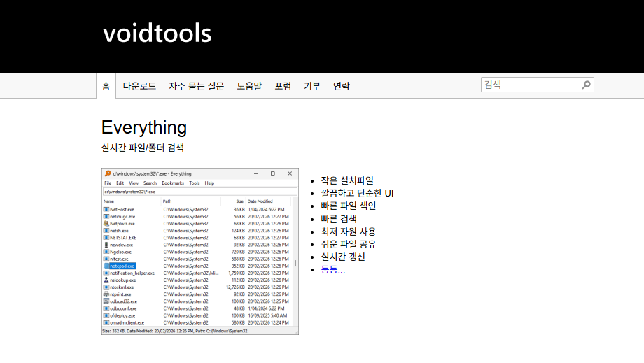Open the Everything screenshot image
644x363 pixels.
[200, 251]
